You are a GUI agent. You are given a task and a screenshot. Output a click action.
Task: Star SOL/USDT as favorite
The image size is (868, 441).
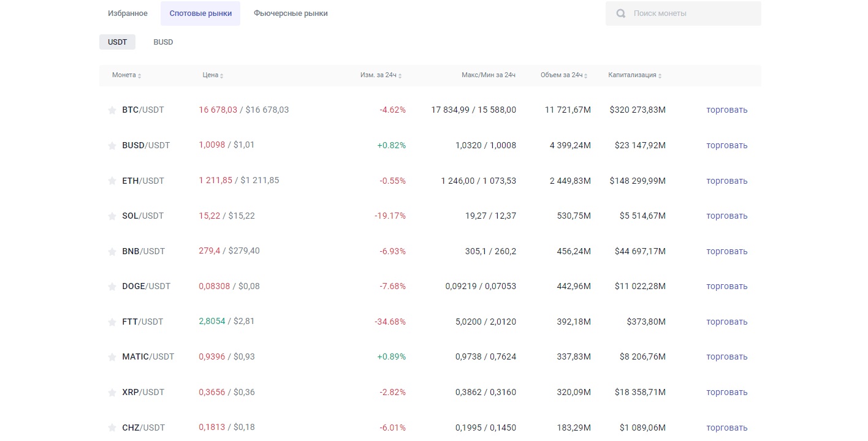[x=112, y=216]
